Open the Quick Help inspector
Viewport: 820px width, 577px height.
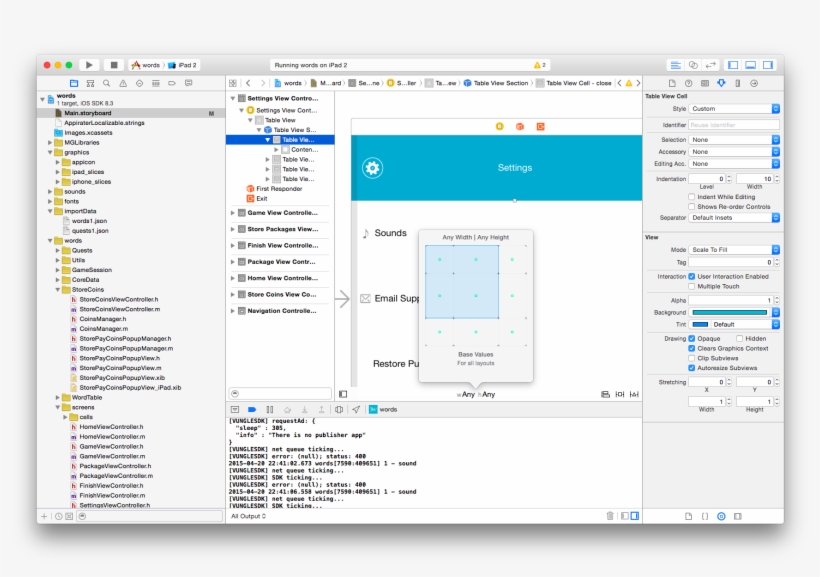pos(688,84)
